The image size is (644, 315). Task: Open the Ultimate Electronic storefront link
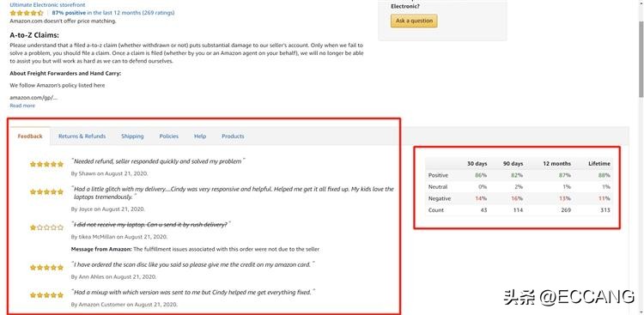click(47, 5)
